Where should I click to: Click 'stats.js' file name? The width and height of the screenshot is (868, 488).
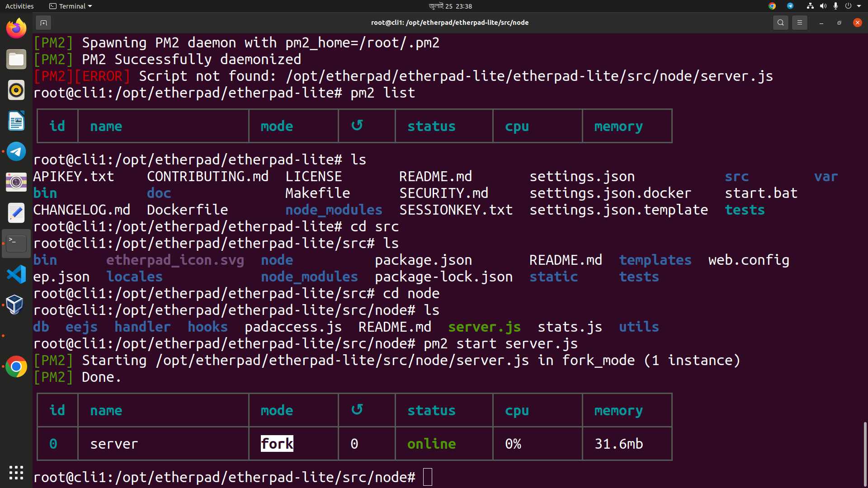(x=570, y=327)
